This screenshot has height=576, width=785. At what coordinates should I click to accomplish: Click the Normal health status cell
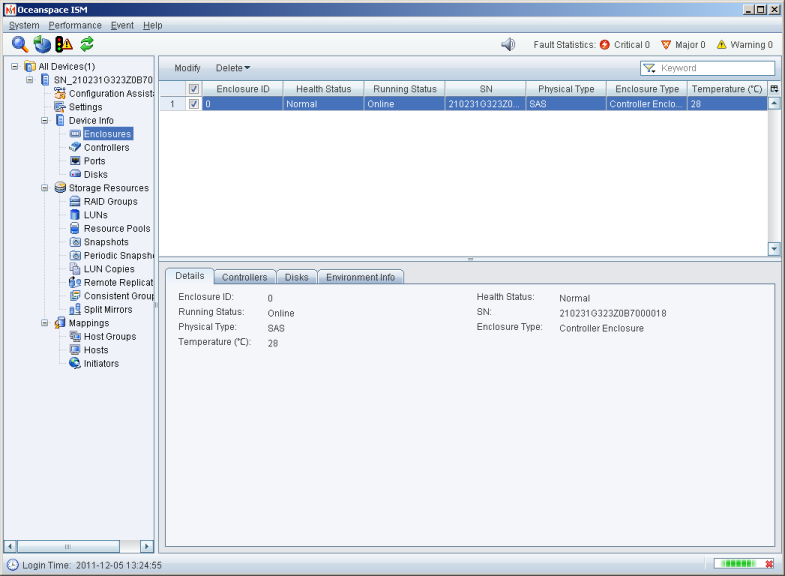point(323,104)
